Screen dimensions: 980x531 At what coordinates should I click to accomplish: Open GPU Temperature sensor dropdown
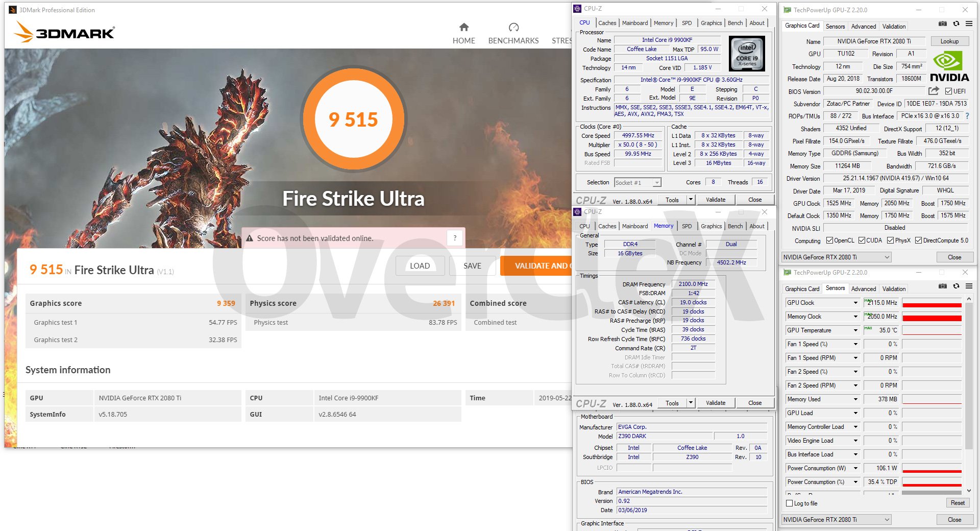(855, 330)
